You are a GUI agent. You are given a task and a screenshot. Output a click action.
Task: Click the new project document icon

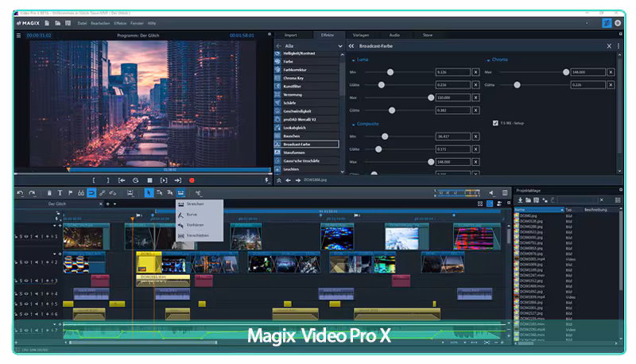[47, 24]
